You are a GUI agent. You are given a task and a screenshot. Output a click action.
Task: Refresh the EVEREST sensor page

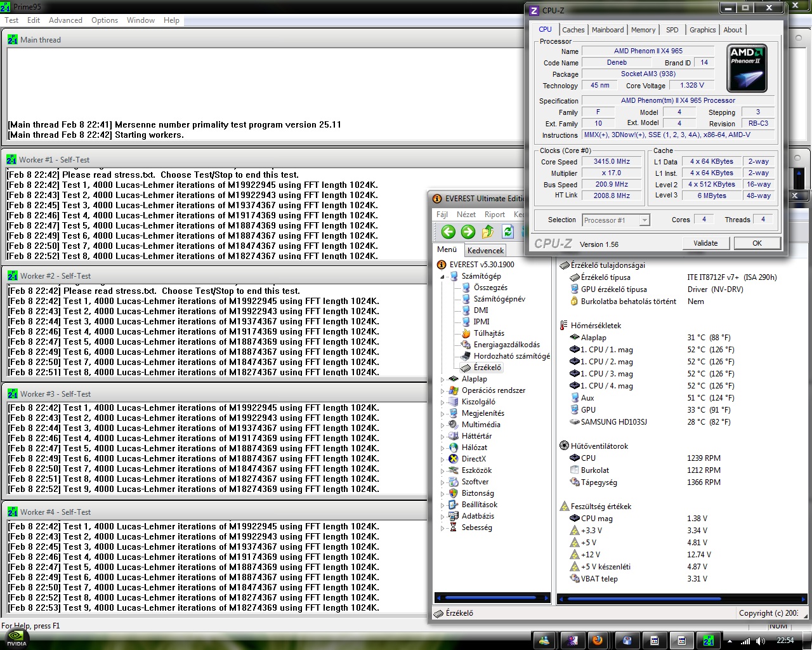click(507, 232)
